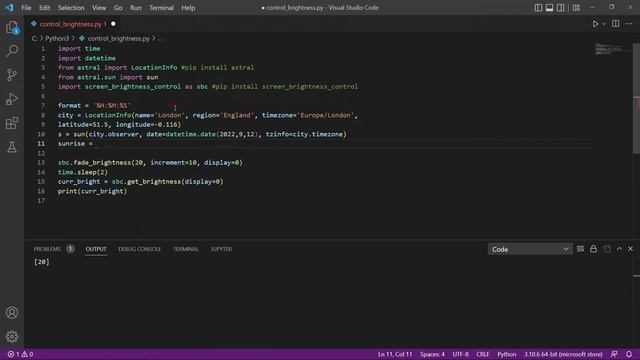Click Ln 11, Col 11 cursor position
Image resolution: width=640 pixels, height=360 pixels.
click(x=395, y=354)
